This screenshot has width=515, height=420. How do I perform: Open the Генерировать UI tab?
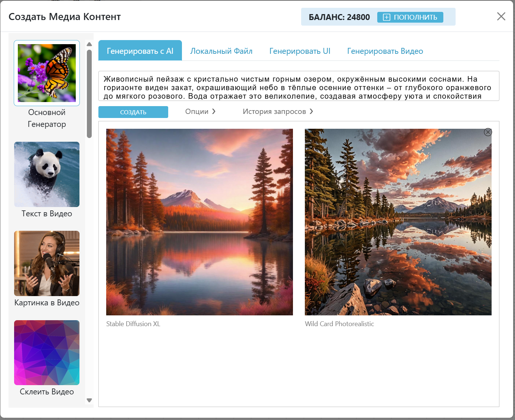tap(300, 51)
